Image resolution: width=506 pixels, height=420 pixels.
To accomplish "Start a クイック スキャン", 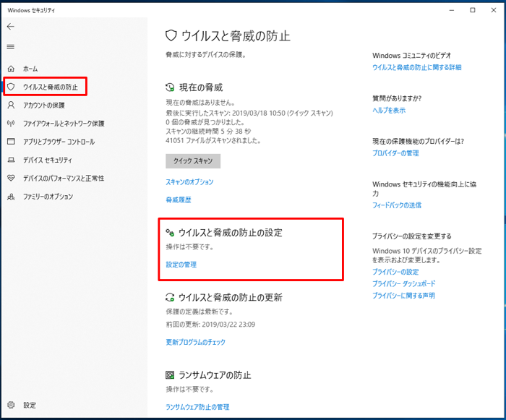I will pos(193,160).
